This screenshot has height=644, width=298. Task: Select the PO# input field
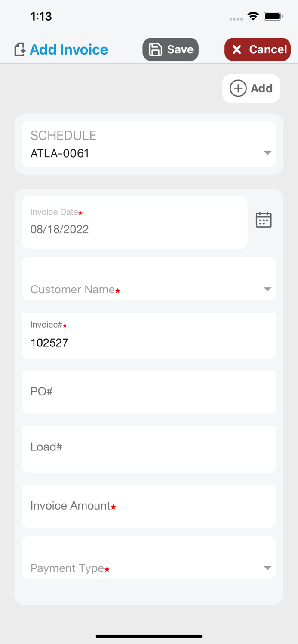click(149, 392)
